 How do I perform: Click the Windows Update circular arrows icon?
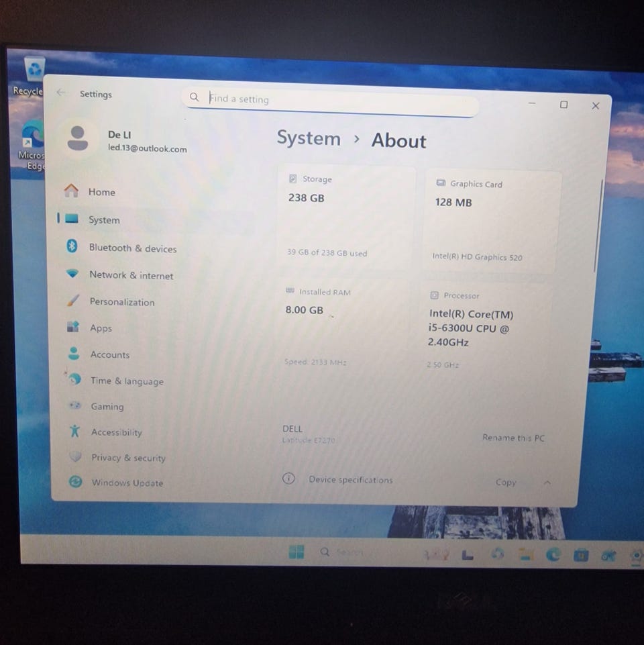click(x=75, y=481)
